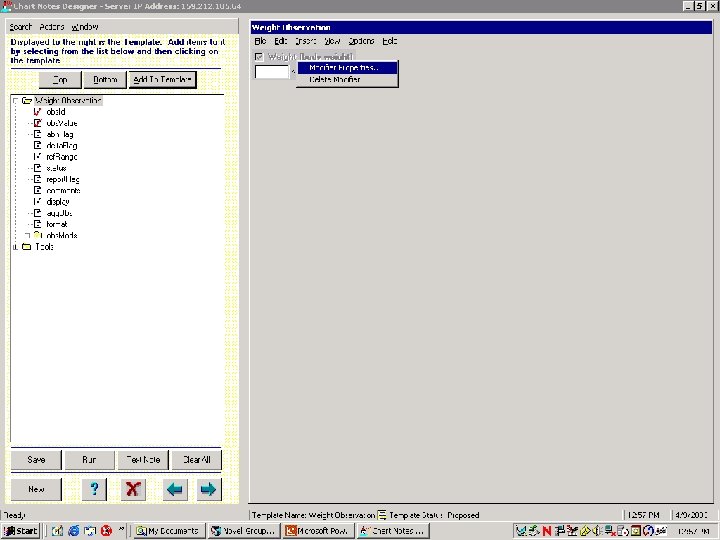Image resolution: width=720 pixels, height=540 pixels.
Task: Click the check icon beside display
Action: tap(37, 202)
